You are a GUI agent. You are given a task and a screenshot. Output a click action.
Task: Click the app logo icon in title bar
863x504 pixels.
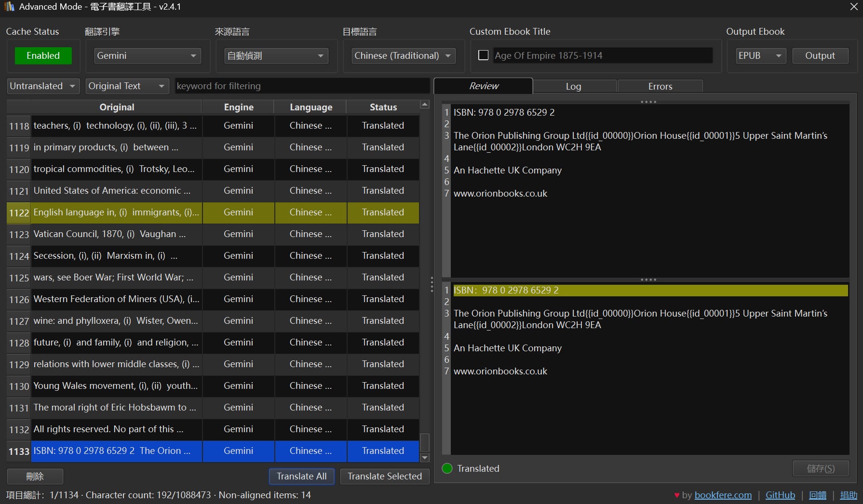(x=9, y=7)
